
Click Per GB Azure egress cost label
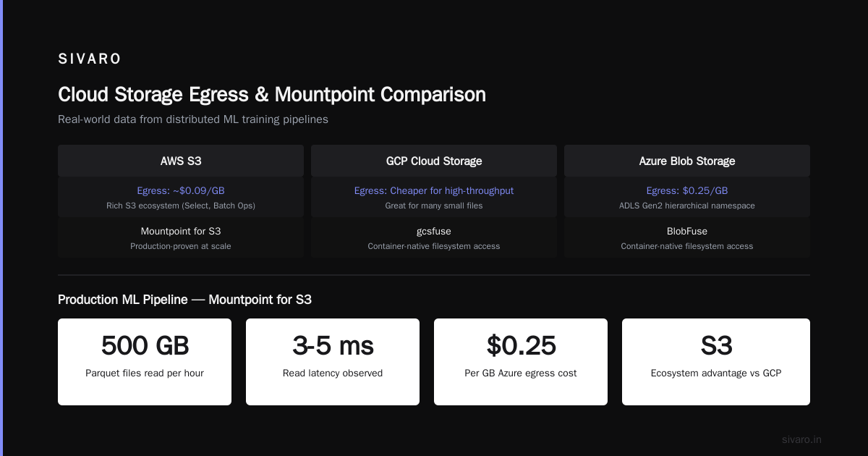point(521,373)
